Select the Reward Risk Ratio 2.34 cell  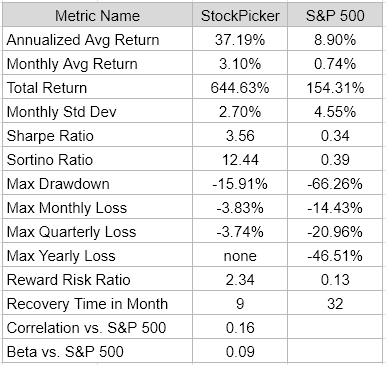click(x=240, y=279)
